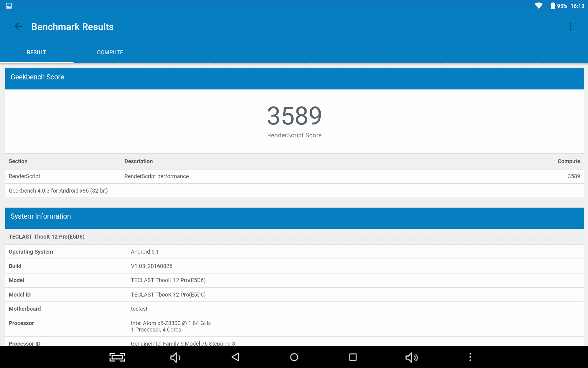This screenshot has width=588, height=368.
Task: Tap the Compute column header
Action: click(569, 161)
